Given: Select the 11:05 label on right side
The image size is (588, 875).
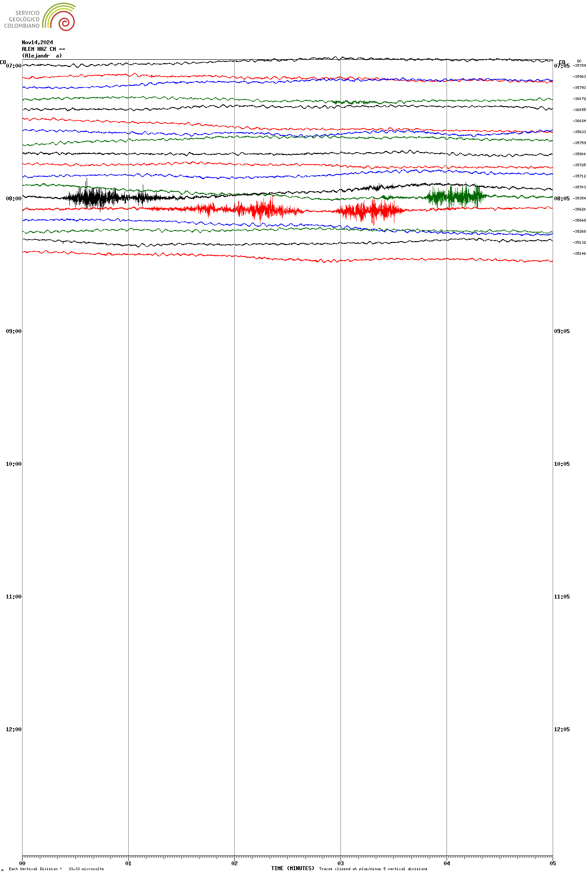Looking at the screenshot, I should (561, 597).
